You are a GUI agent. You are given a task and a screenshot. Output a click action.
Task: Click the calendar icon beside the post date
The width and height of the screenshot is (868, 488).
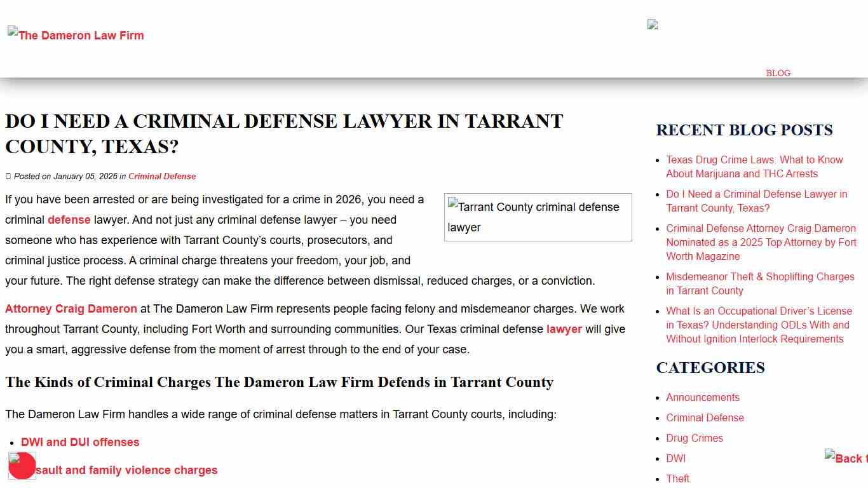click(x=7, y=176)
